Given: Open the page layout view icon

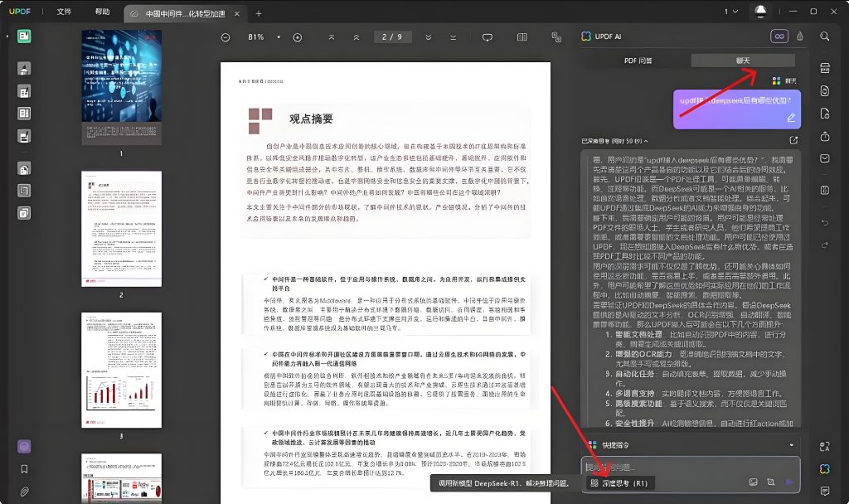Looking at the screenshot, I should click(x=522, y=37).
